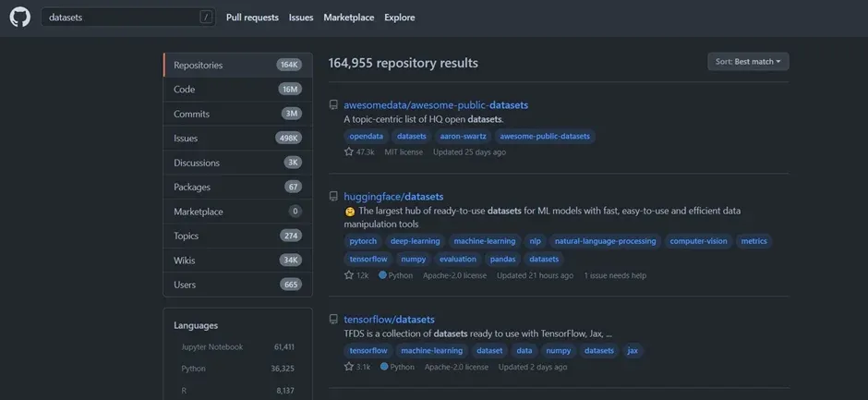The width and height of the screenshot is (868, 400).
Task: Open Pull requests in top navigation
Action: 252,18
